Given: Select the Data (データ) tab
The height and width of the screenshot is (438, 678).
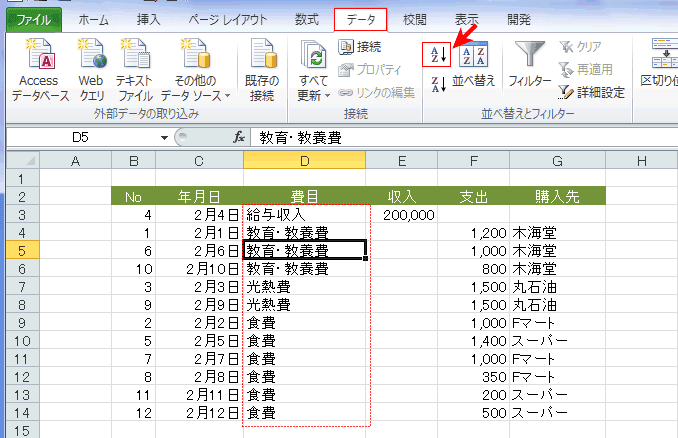Looking at the screenshot, I should 361,20.
